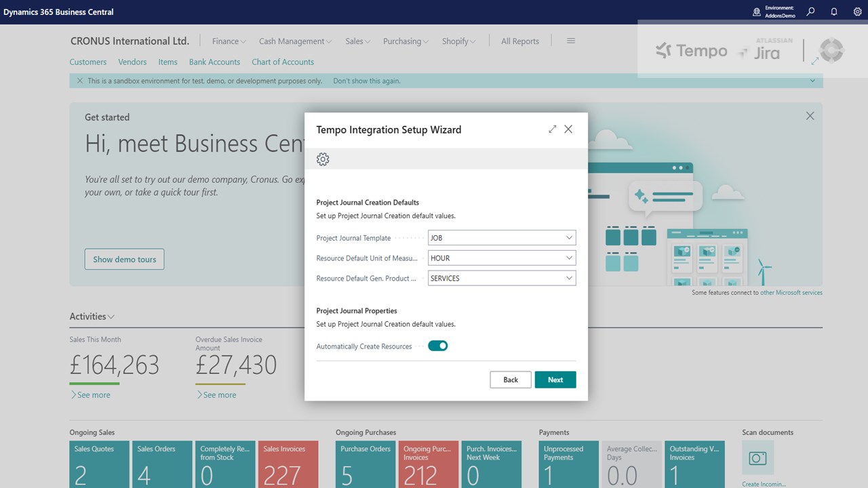
Task: Go to Chart of Accounts
Action: [283, 62]
